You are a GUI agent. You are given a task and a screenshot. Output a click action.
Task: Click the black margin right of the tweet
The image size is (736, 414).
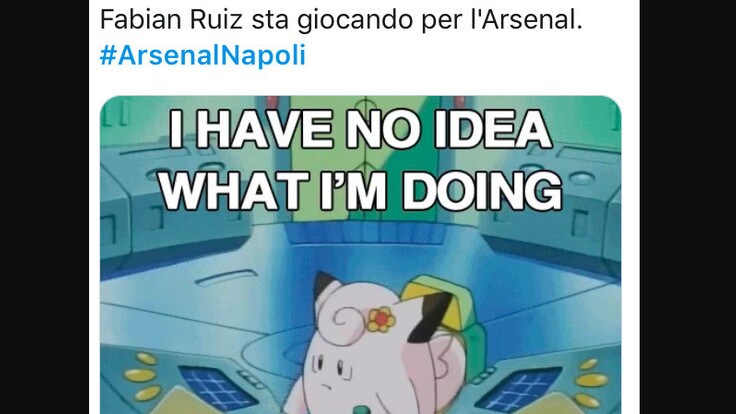tap(688, 207)
